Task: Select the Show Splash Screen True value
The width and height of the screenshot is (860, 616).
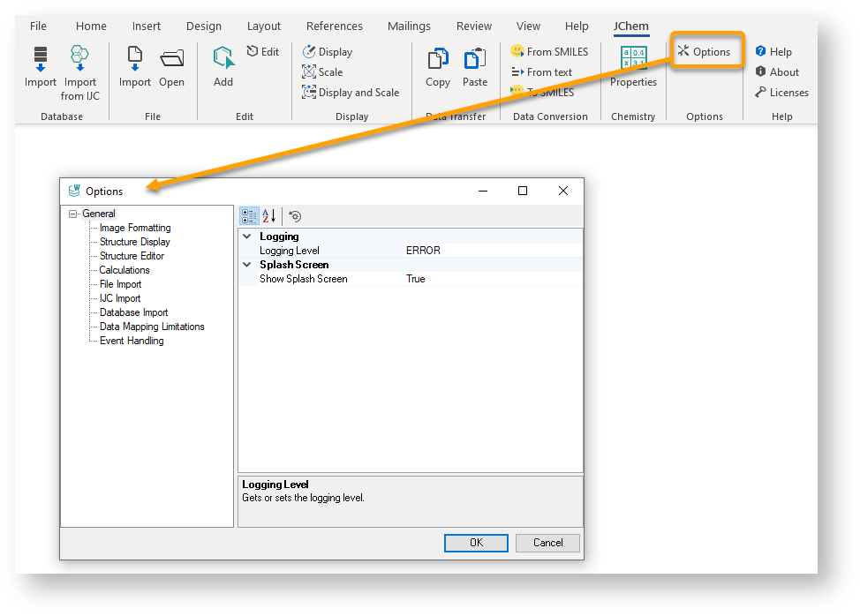Action: [x=491, y=279]
